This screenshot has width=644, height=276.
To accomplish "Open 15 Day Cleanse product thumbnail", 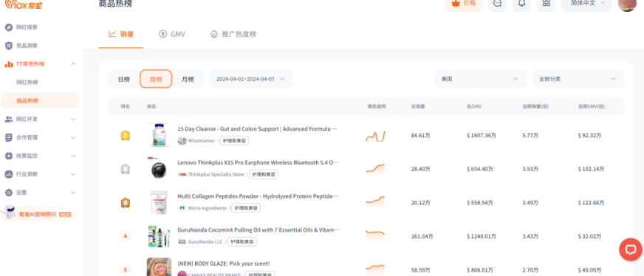I will [x=159, y=135].
